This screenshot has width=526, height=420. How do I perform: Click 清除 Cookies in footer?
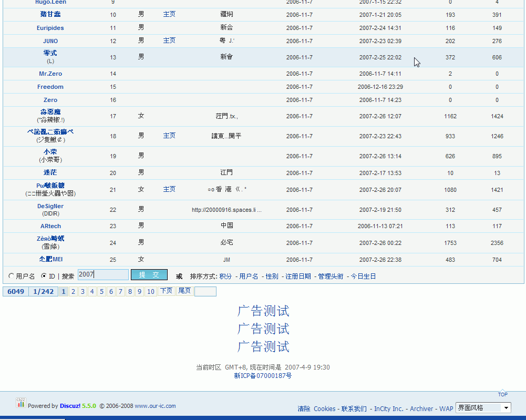pyautogui.click(x=316, y=408)
